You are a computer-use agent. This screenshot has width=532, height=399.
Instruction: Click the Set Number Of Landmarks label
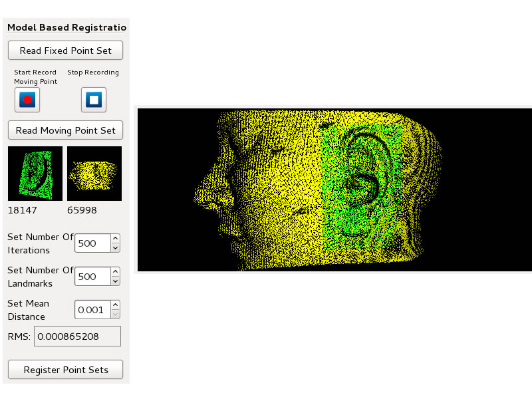point(41,277)
